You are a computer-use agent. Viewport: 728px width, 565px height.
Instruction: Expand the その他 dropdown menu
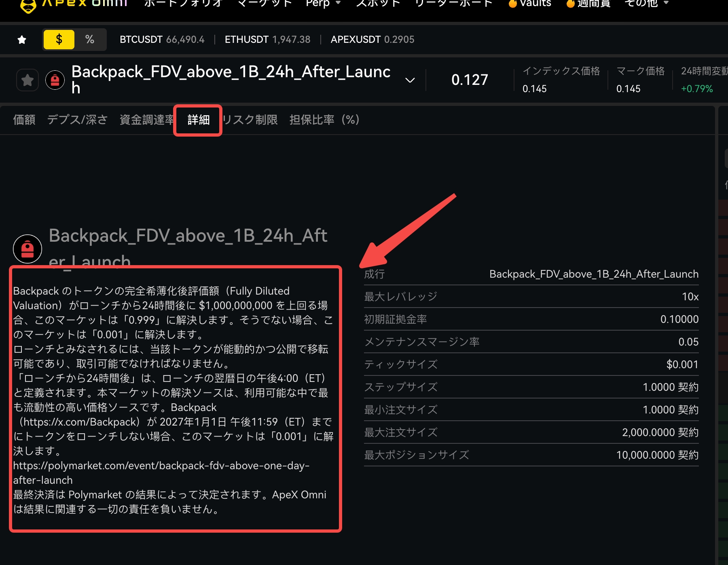tap(646, 4)
